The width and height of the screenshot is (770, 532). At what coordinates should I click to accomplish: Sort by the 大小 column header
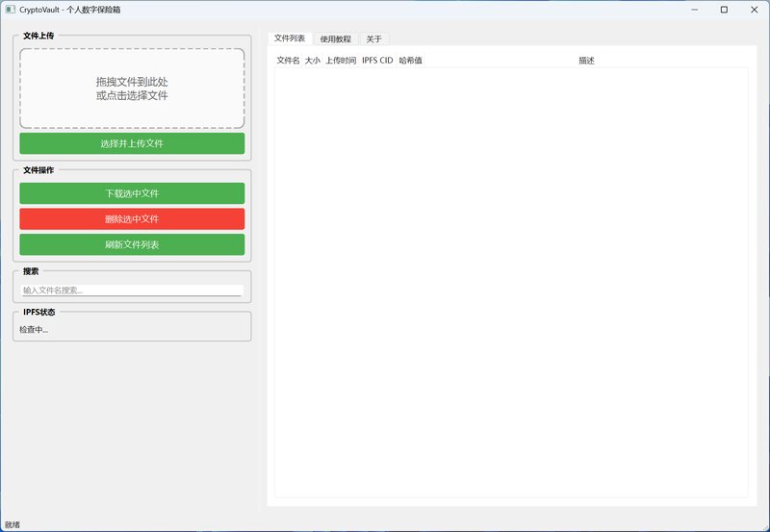[x=312, y=61]
